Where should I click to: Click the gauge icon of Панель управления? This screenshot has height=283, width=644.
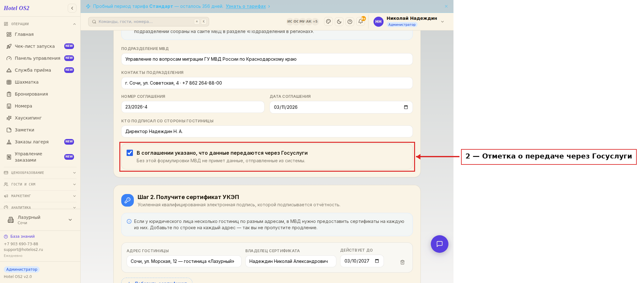click(x=9, y=58)
